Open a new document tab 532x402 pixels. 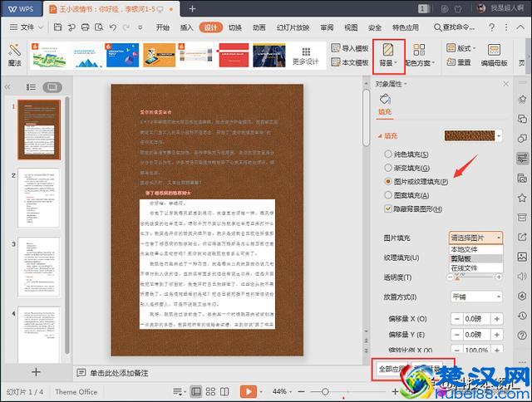[x=192, y=9]
